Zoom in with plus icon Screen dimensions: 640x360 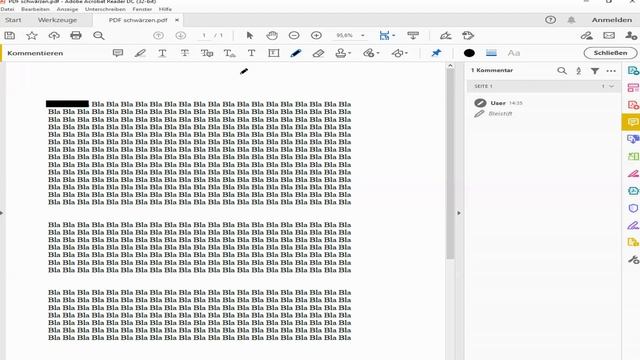coord(316,36)
